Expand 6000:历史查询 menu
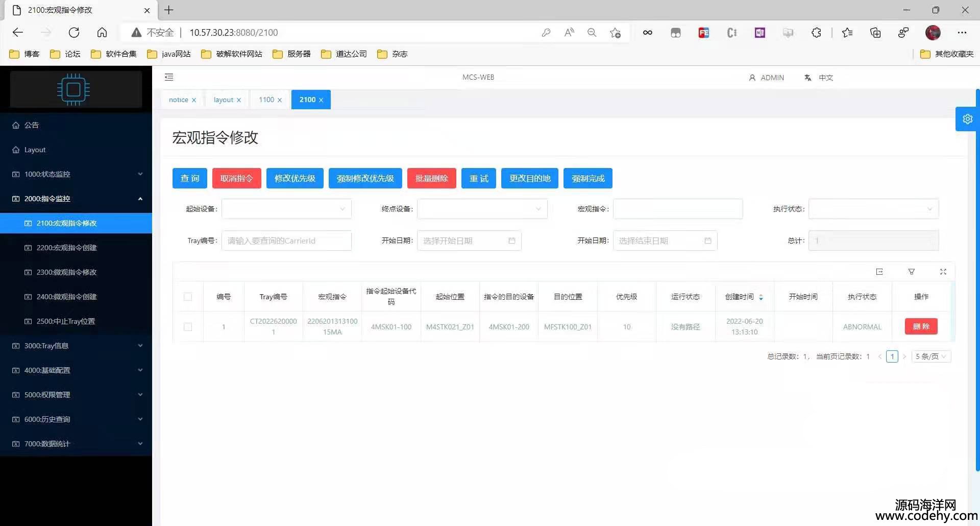 (76, 419)
